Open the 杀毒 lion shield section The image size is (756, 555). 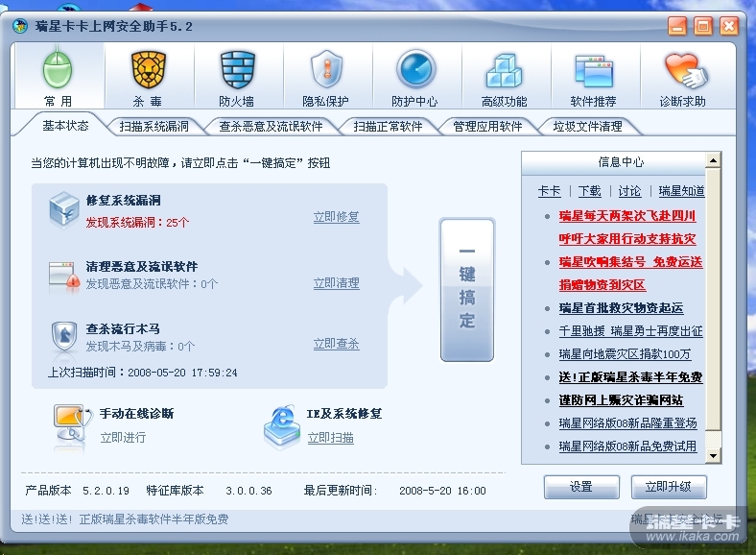pos(148,75)
